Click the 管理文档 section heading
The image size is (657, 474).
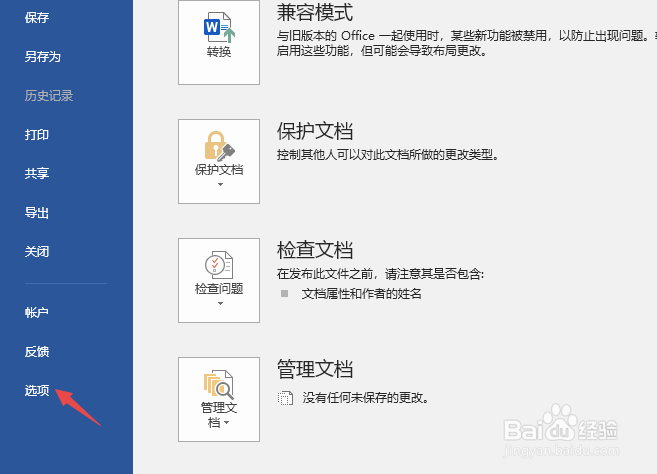tap(315, 369)
